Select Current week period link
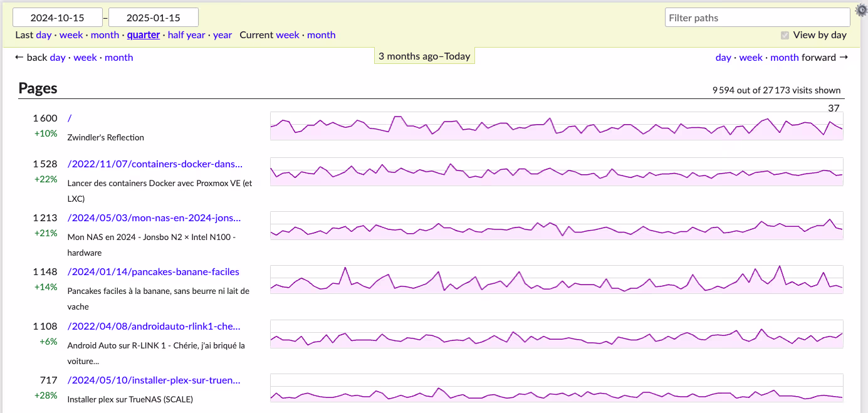868x413 pixels. [x=288, y=35]
